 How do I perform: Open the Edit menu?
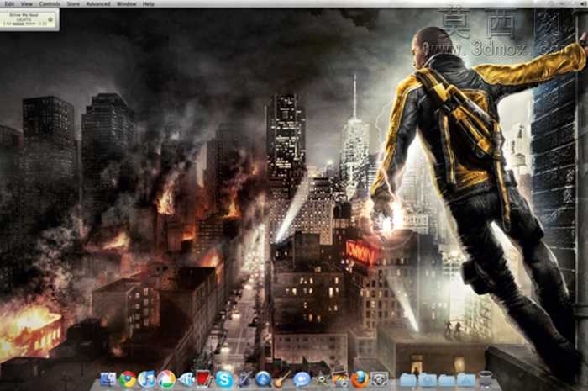(x=10, y=3)
